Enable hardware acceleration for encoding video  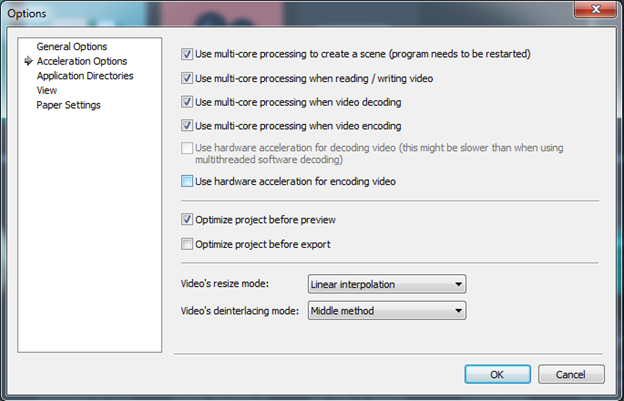pyautogui.click(x=187, y=181)
